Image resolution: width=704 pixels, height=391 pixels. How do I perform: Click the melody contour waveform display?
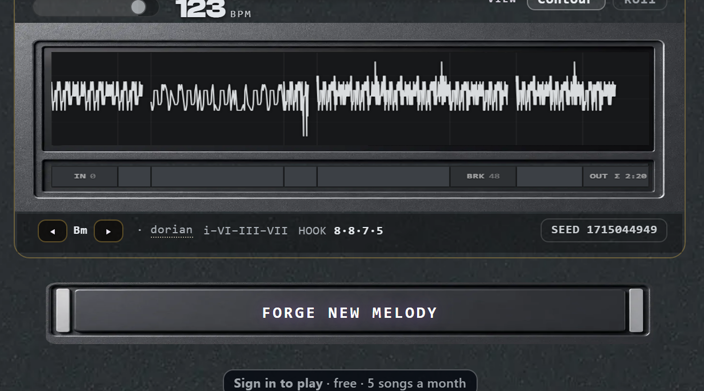tap(349, 99)
